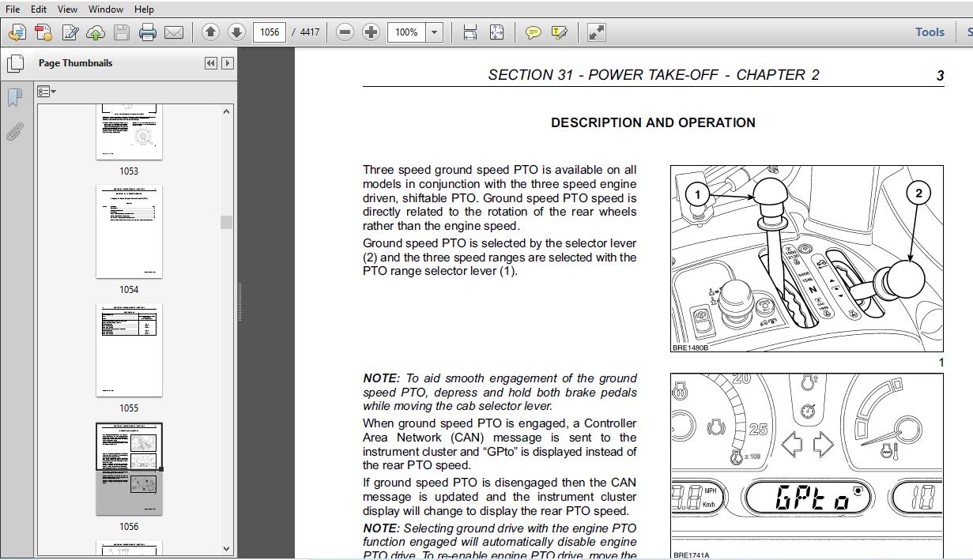Open the Help menu

pyautogui.click(x=144, y=9)
